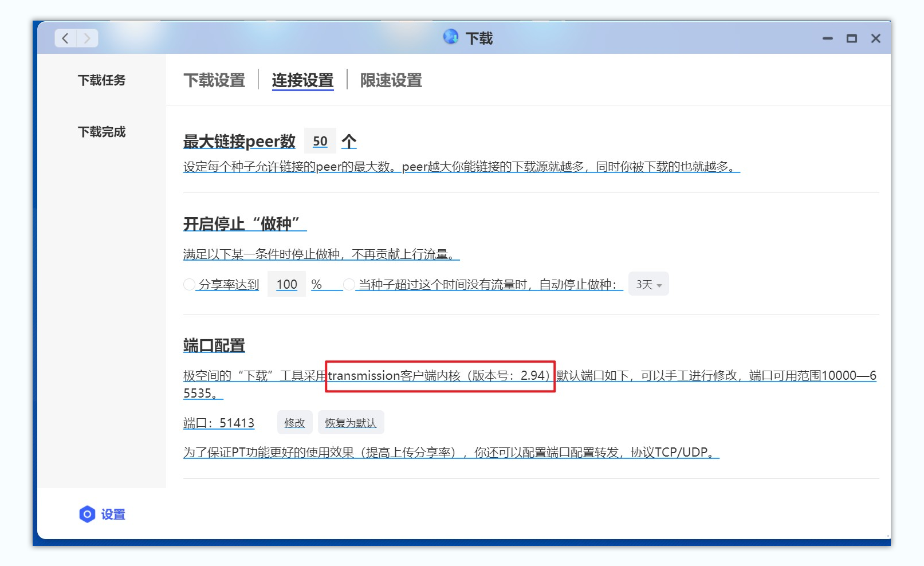Click the 设置 label at bottom left
The width and height of the screenshot is (924, 566).
pos(114,514)
